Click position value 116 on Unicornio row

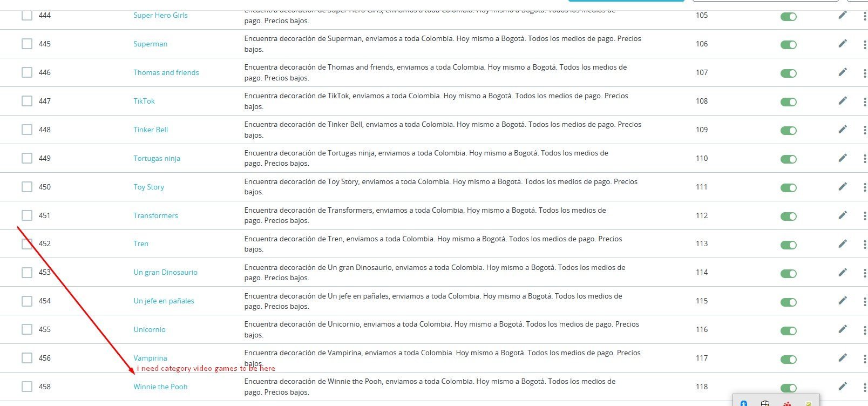(x=702, y=329)
